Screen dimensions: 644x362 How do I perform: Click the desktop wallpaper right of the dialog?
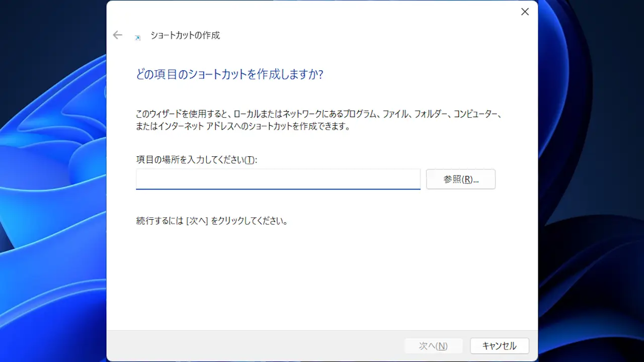[x=589, y=201]
